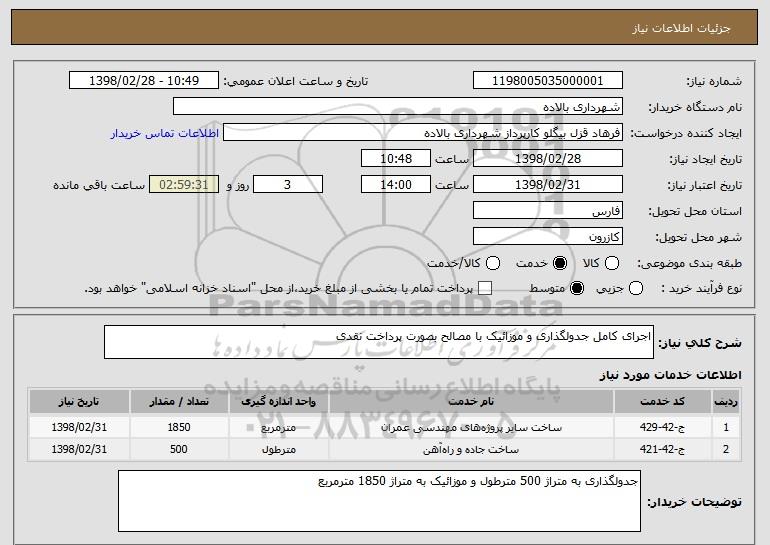
Task: Select the کالا/خدمت radio button
Action: [493, 264]
